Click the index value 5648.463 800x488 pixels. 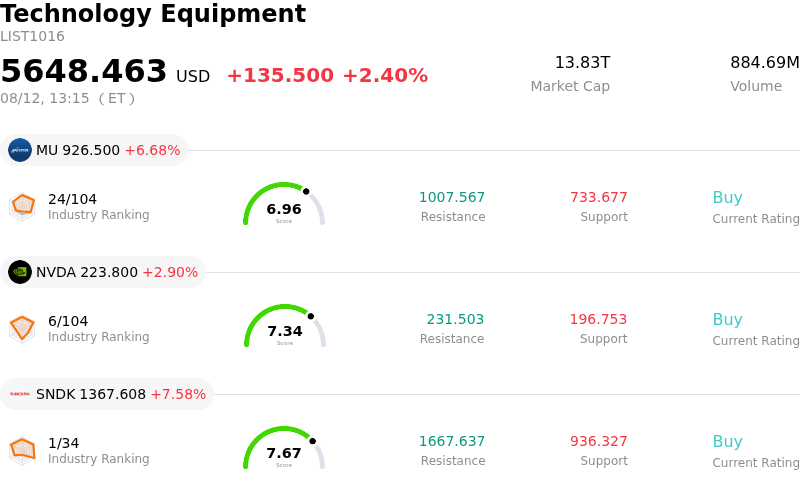[84, 71]
